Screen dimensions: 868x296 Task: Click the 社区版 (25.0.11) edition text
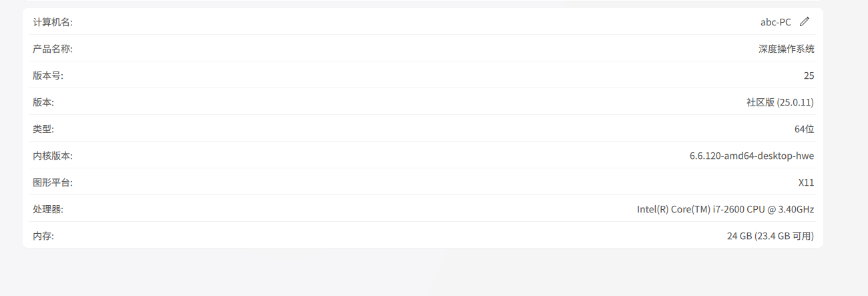coord(780,102)
